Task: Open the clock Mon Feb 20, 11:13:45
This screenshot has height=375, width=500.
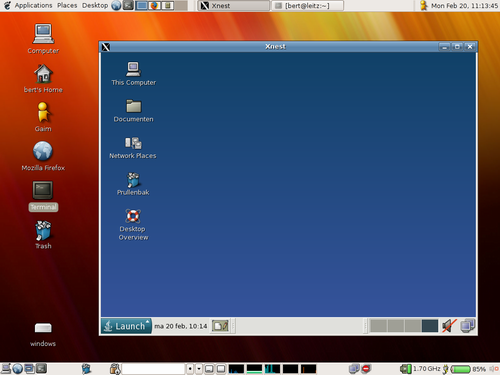Action: tap(464, 6)
